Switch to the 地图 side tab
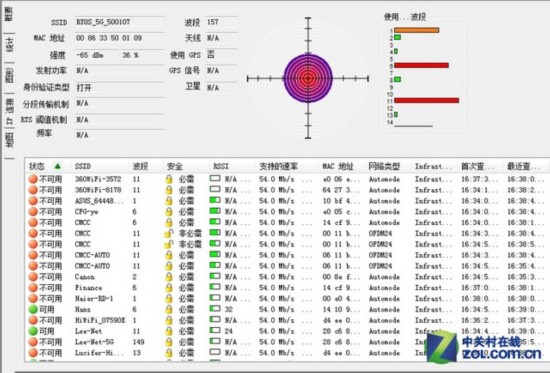Screen dimensions: 550x373 (9, 140)
